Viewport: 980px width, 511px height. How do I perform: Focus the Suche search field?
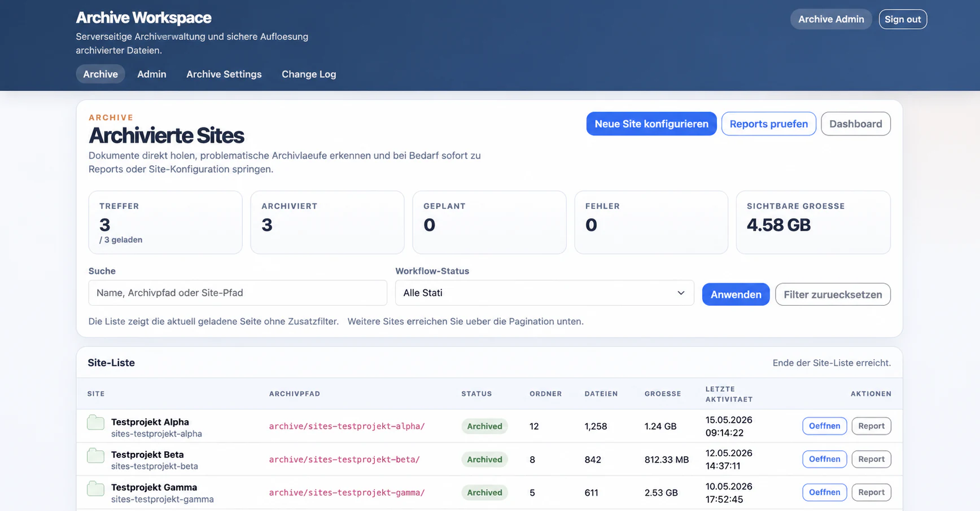pyautogui.click(x=238, y=293)
